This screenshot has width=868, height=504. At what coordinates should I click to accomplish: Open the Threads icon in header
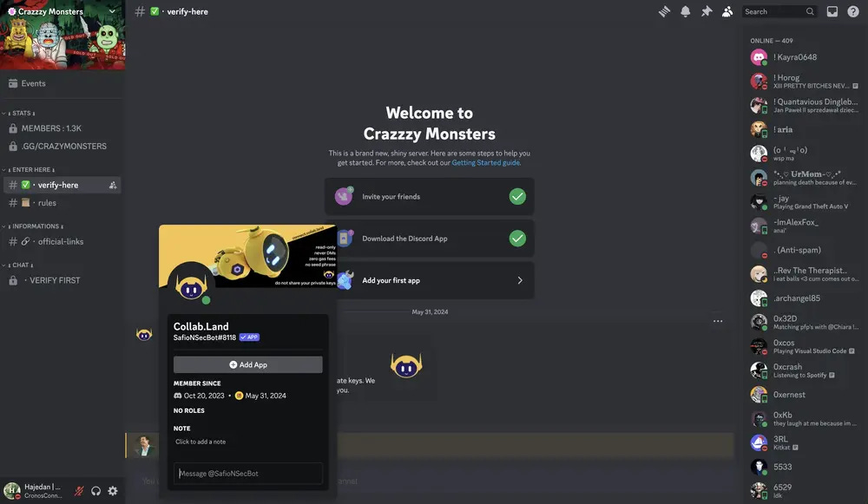(x=664, y=11)
